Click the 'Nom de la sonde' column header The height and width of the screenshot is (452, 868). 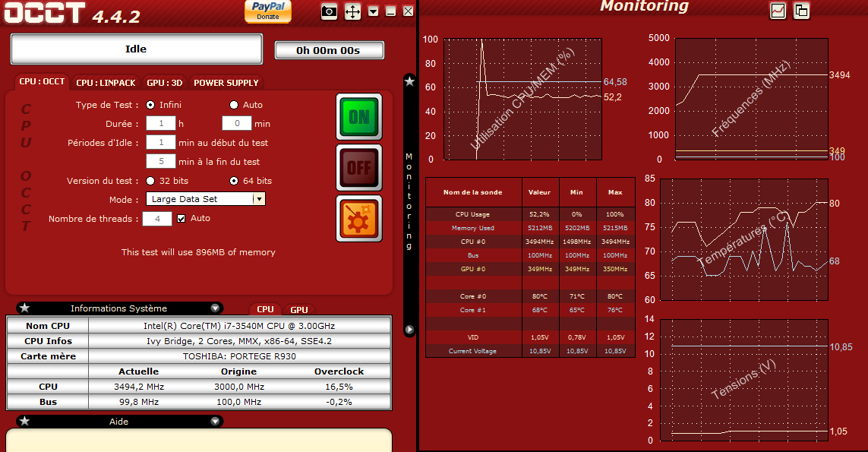[x=473, y=192]
